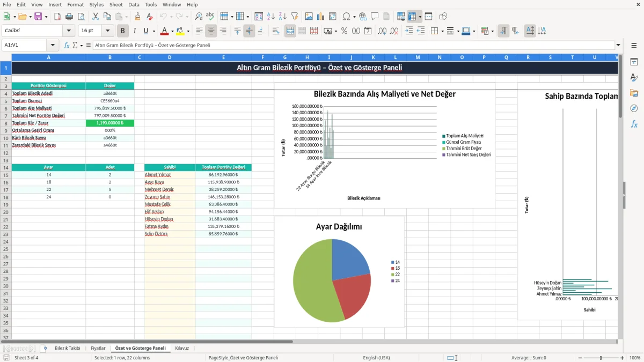Open sidebar Gallery panel
The image size is (644, 362).
click(634, 93)
